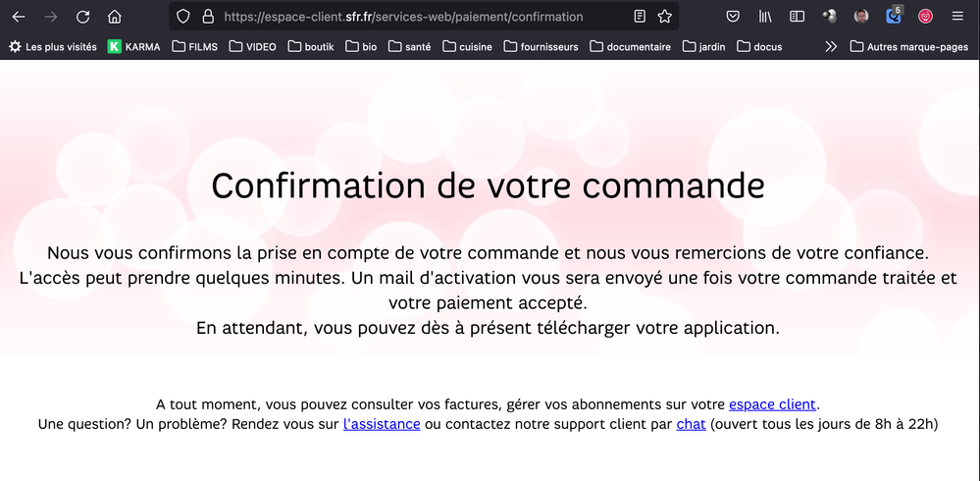Expand hidden bookmarks with double chevron
This screenshot has width=980, height=481.
pos(831,46)
